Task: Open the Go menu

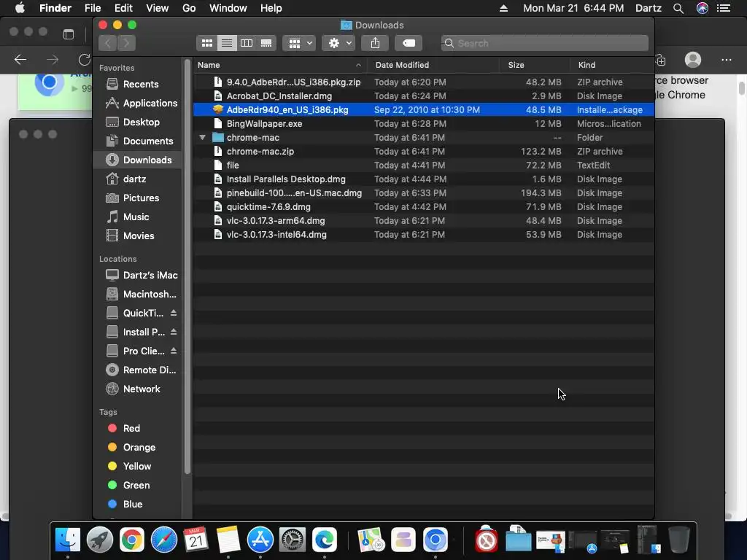Action: pyautogui.click(x=189, y=8)
